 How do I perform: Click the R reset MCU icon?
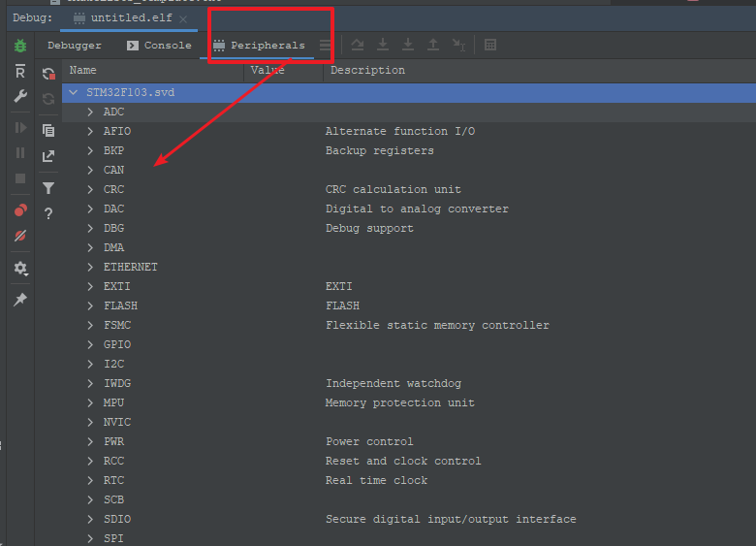pyautogui.click(x=20, y=72)
